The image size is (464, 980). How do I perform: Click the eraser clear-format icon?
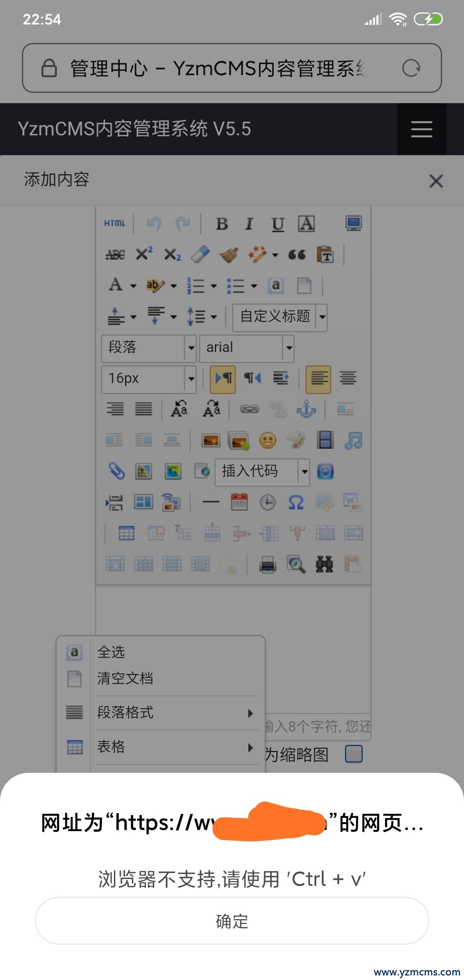200,254
